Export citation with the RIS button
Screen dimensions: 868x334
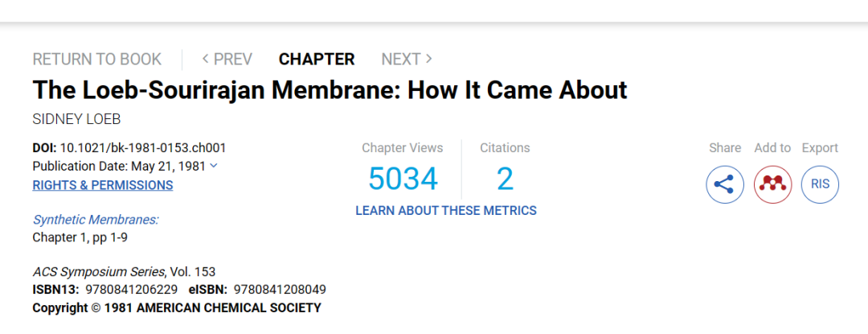[820, 184]
